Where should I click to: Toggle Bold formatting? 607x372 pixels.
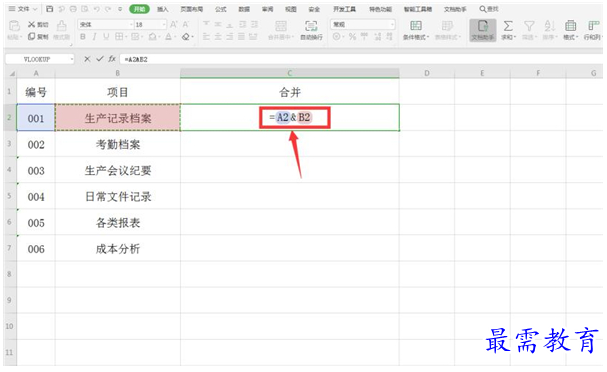(x=83, y=37)
